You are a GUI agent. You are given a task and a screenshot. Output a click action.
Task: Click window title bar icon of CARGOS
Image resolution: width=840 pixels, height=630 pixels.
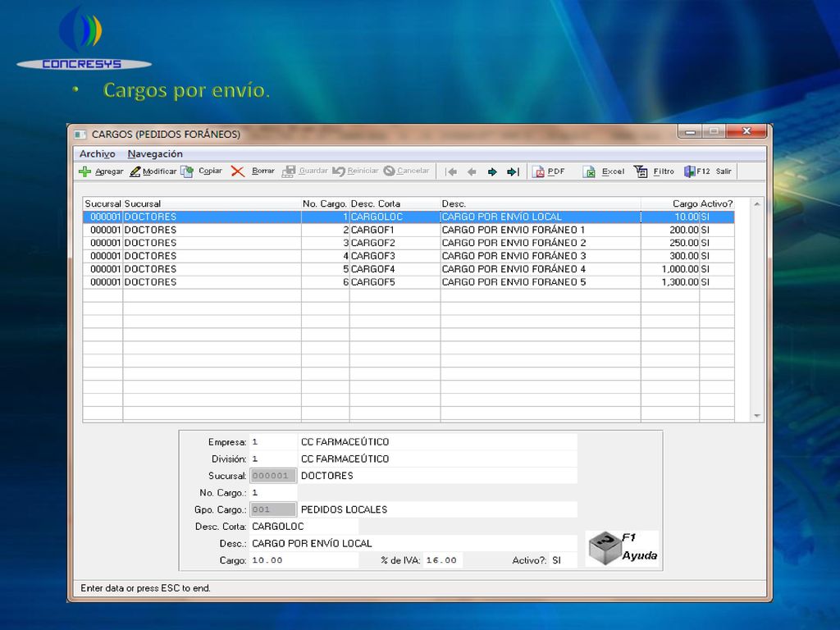(x=80, y=134)
